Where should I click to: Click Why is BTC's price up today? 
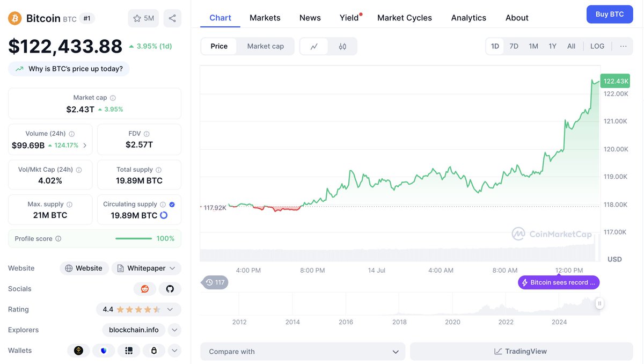pos(69,69)
